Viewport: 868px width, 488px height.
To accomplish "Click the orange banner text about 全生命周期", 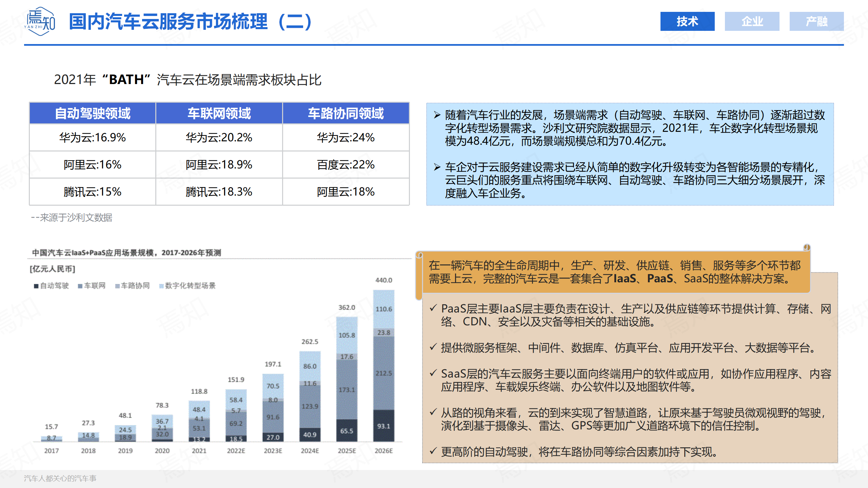I will tap(614, 272).
